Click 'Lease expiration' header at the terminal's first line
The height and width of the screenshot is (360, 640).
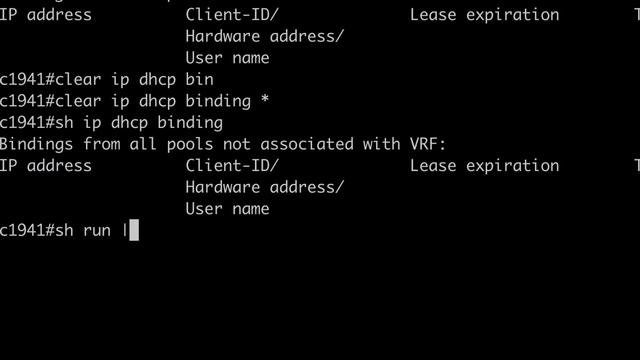484,15
